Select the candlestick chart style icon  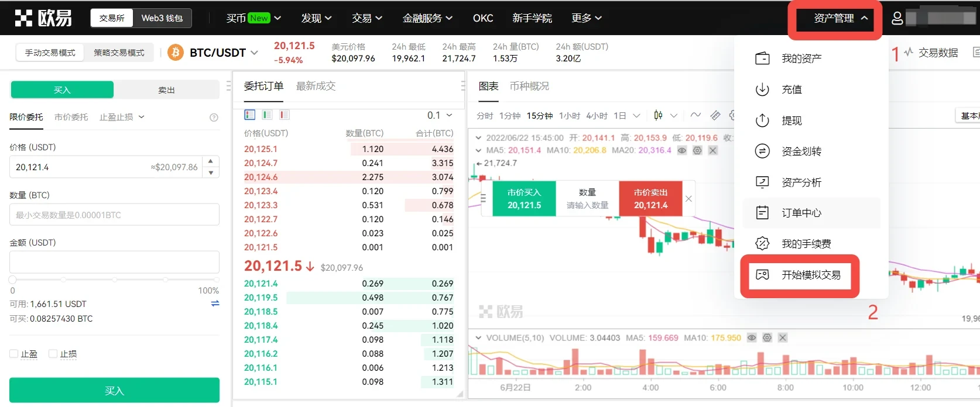658,115
